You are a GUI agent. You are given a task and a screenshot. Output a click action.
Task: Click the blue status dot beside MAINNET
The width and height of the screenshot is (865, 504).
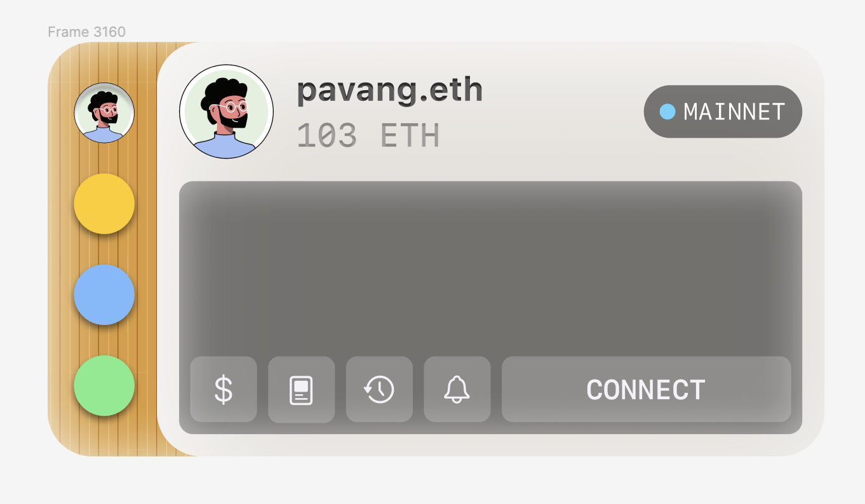[667, 112]
